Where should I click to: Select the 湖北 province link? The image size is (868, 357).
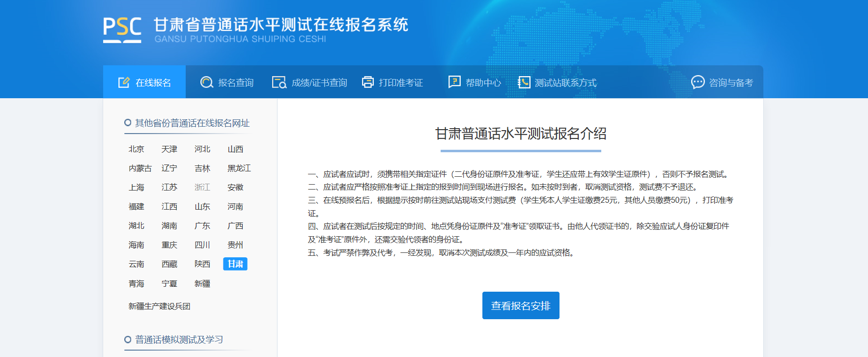click(137, 225)
